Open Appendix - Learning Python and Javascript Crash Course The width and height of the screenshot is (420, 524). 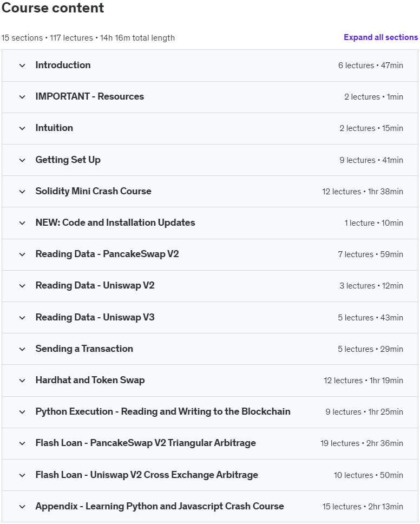[160, 506]
